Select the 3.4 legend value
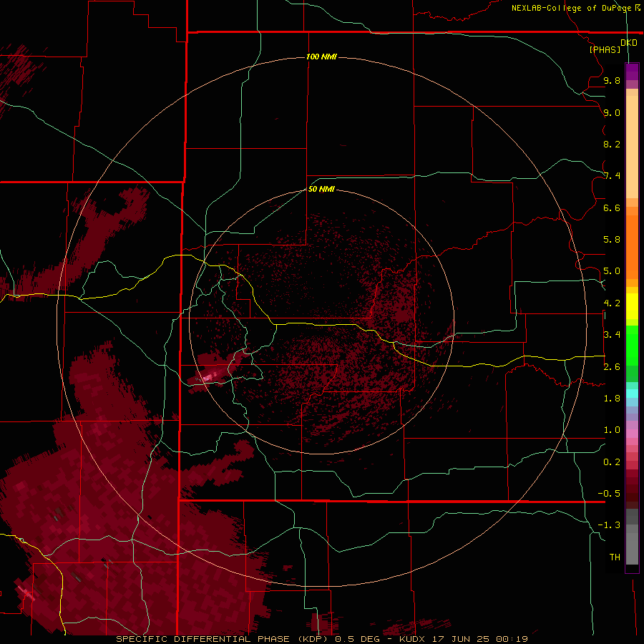The width and height of the screenshot is (644, 644). (612, 335)
